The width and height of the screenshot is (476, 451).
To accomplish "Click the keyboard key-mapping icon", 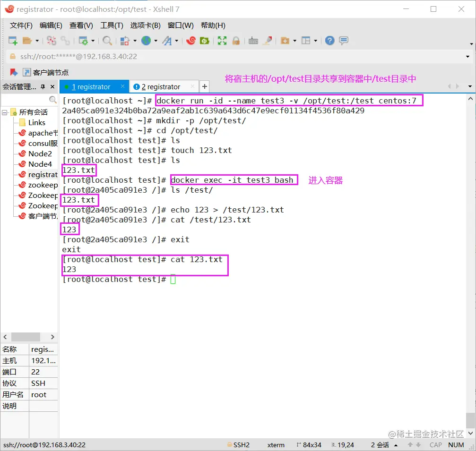I will 253,40.
